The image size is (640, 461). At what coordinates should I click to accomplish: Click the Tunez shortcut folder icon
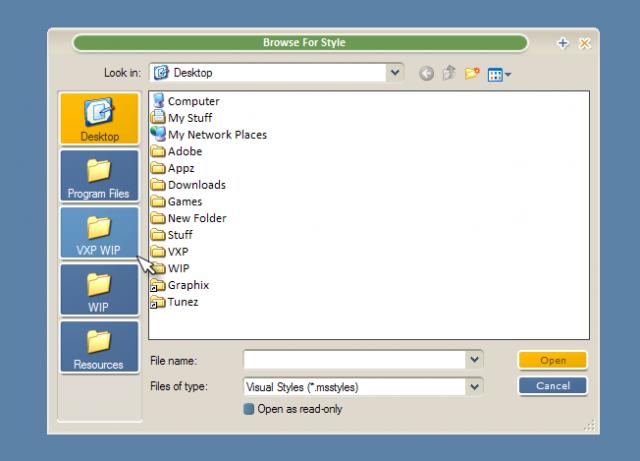(158, 302)
